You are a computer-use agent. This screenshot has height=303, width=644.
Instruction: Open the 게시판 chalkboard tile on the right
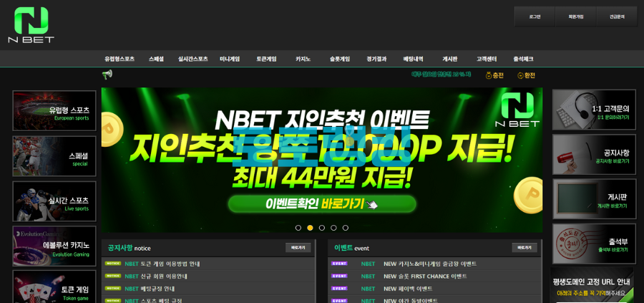point(595,199)
